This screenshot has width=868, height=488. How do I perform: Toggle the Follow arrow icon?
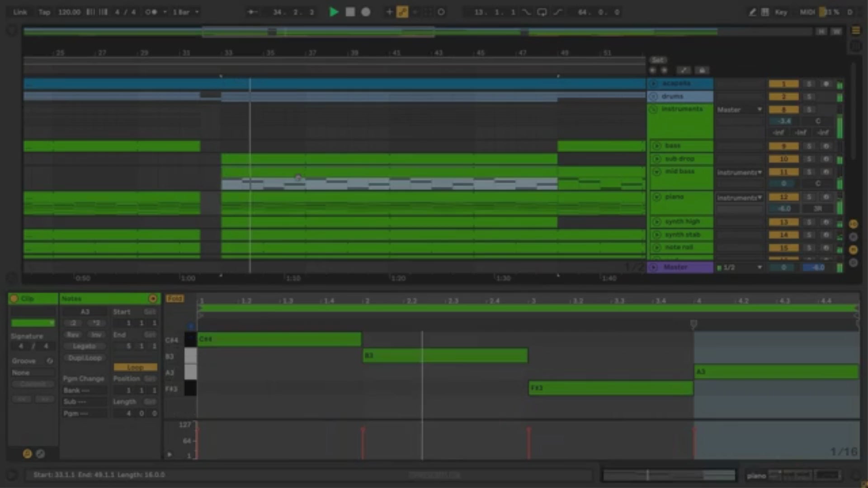click(252, 12)
